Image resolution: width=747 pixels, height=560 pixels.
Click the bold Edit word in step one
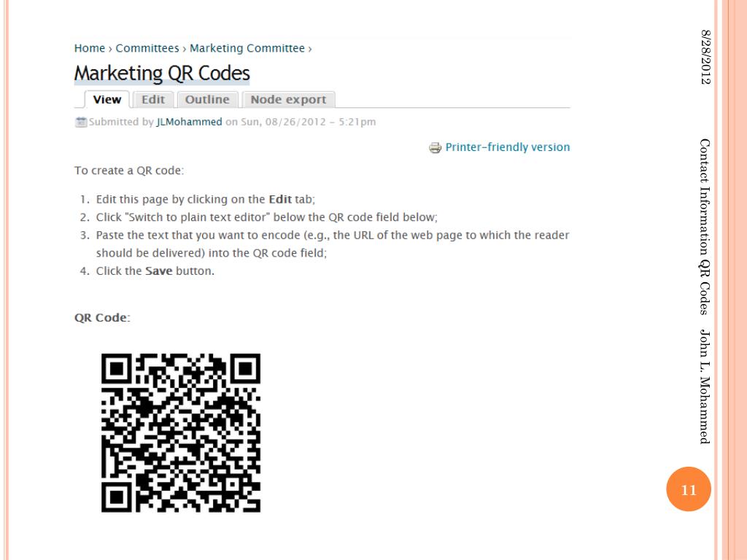pyautogui.click(x=280, y=199)
